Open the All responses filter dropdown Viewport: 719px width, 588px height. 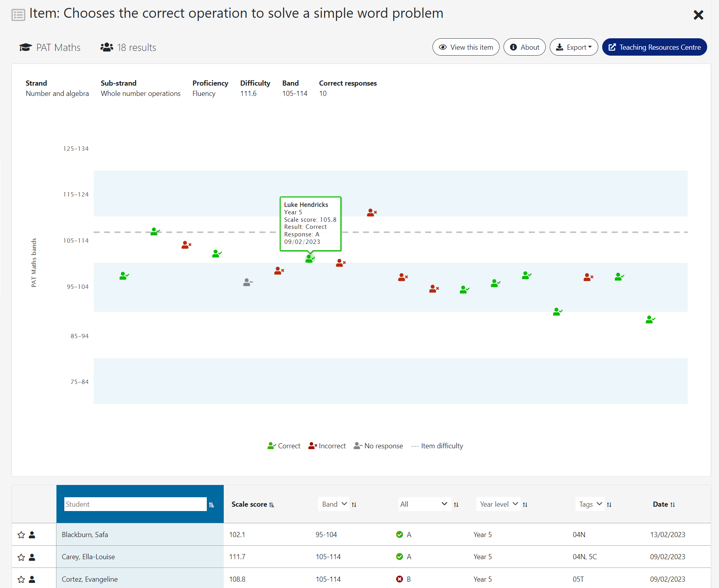(x=423, y=504)
